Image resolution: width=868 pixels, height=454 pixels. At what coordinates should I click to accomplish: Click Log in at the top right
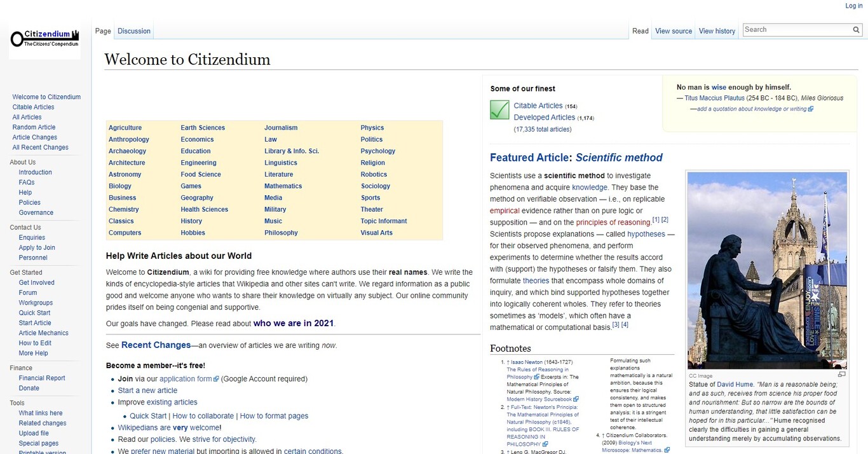coord(853,6)
